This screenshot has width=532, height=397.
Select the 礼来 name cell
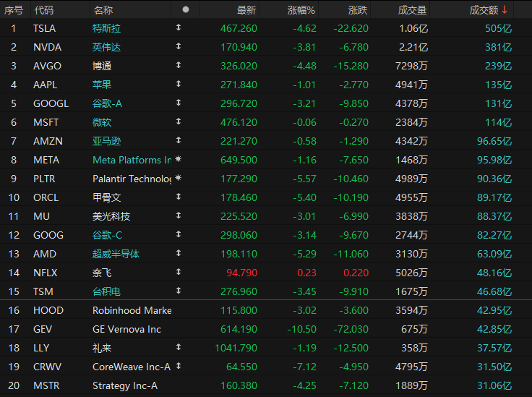pyautogui.click(x=102, y=348)
